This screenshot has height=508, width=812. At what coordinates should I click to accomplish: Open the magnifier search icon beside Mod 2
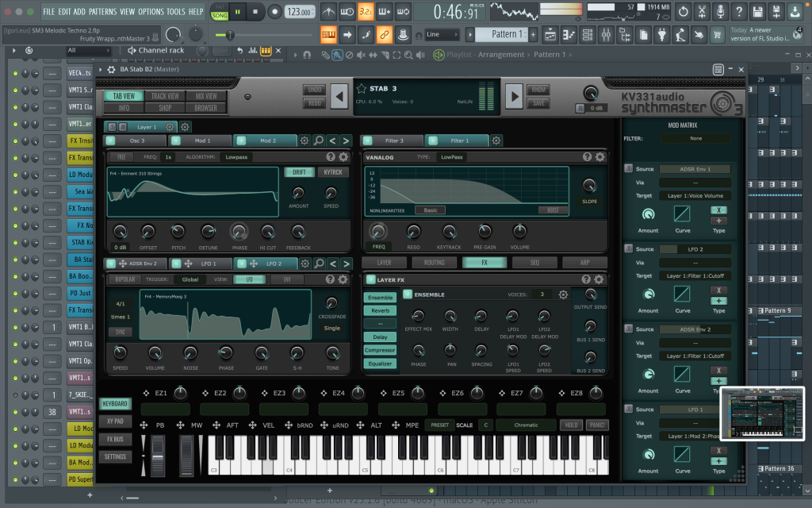(x=318, y=140)
